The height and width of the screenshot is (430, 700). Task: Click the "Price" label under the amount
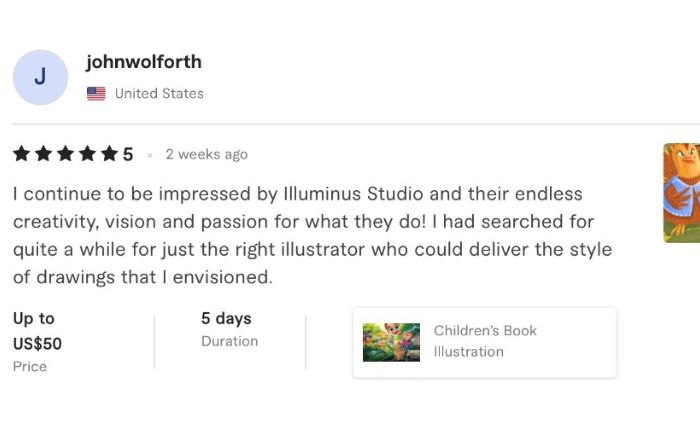point(30,367)
